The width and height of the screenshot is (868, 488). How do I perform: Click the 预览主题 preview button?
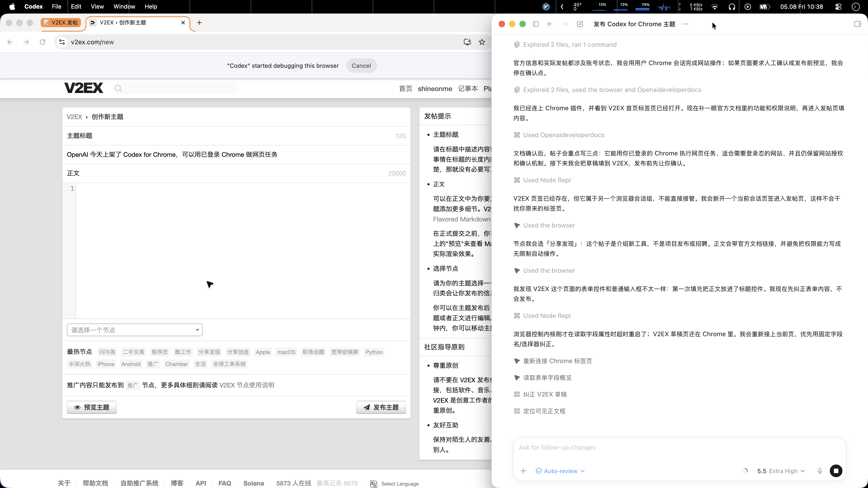coord(92,407)
